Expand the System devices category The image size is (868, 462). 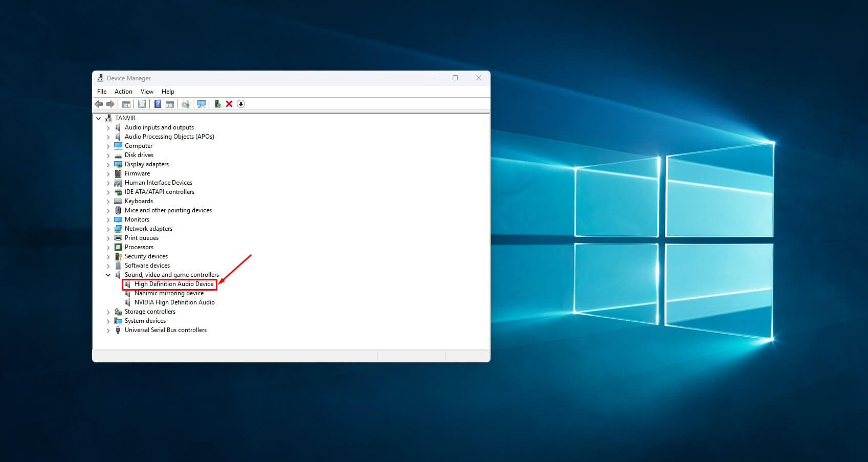tap(108, 321)
